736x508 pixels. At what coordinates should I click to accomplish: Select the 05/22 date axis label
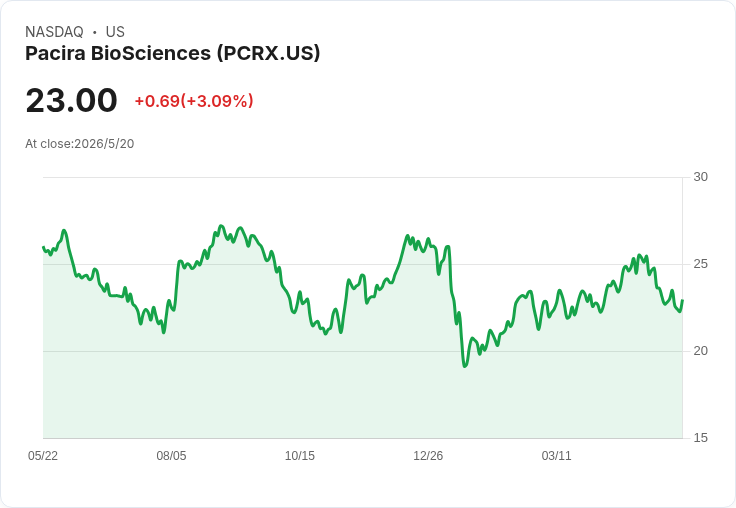click(43, 455)
